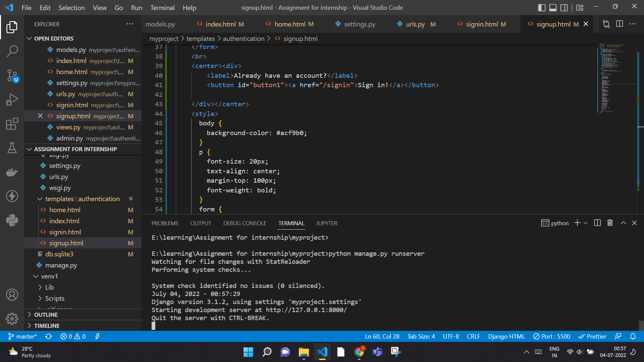Open the terminal profile dropdown
Image resolution: width=644 pixels, height=362 pixels.
586,223
